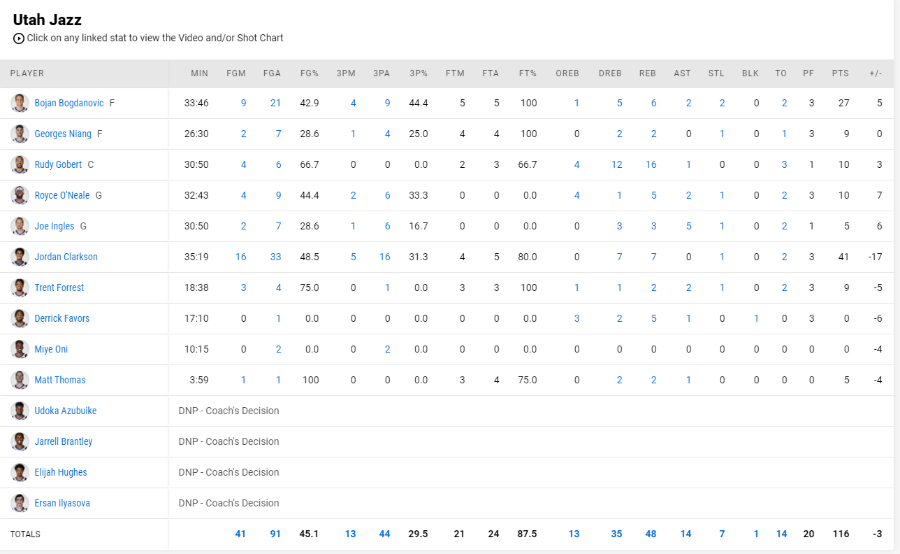Viewport: 900px width, 554px height.
Task: Click the OREB column header
Action: [x=567, y=73]
